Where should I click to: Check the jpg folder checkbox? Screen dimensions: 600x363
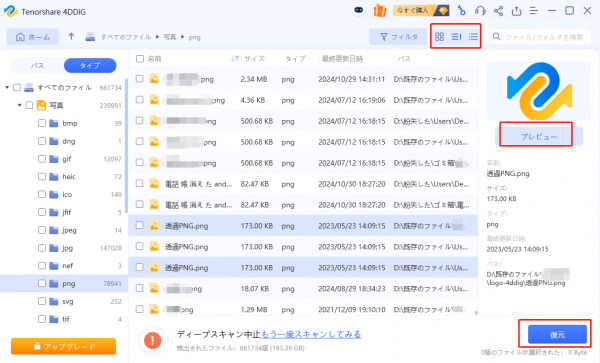(x=42, y=248)
